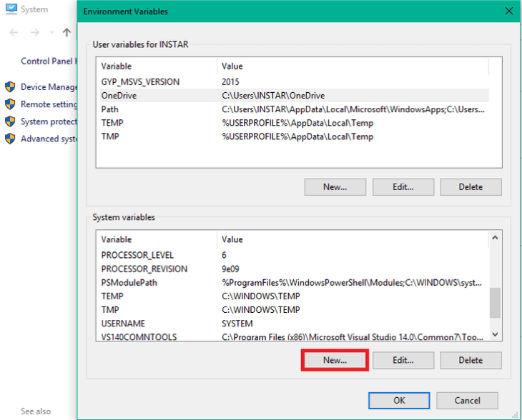
Task: Delete the selected system variable
Action: click(x=471, y=360)
